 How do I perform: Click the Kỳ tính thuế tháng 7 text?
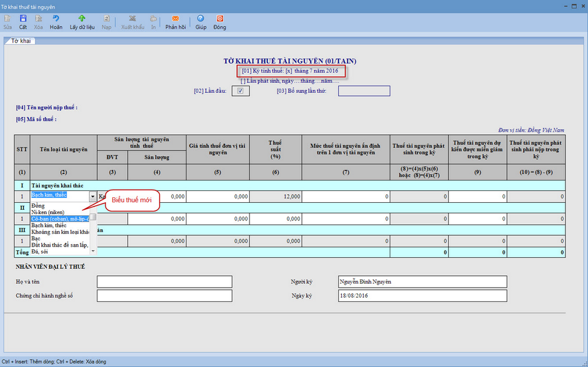pos(289,71)
